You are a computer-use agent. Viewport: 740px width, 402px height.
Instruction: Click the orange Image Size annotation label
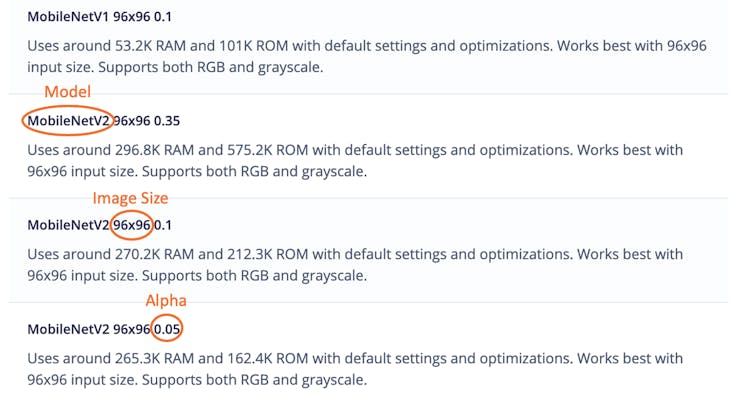130,198
